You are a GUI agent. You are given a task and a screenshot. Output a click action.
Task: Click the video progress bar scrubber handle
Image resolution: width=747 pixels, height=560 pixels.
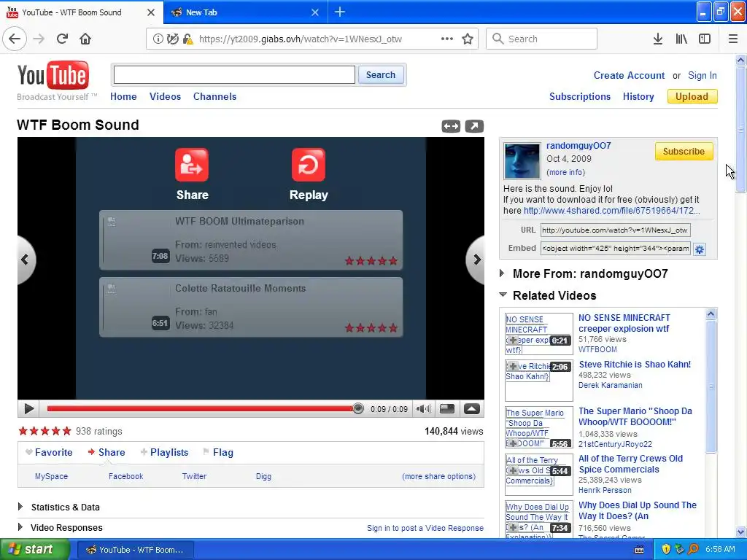tap(357, 408)
